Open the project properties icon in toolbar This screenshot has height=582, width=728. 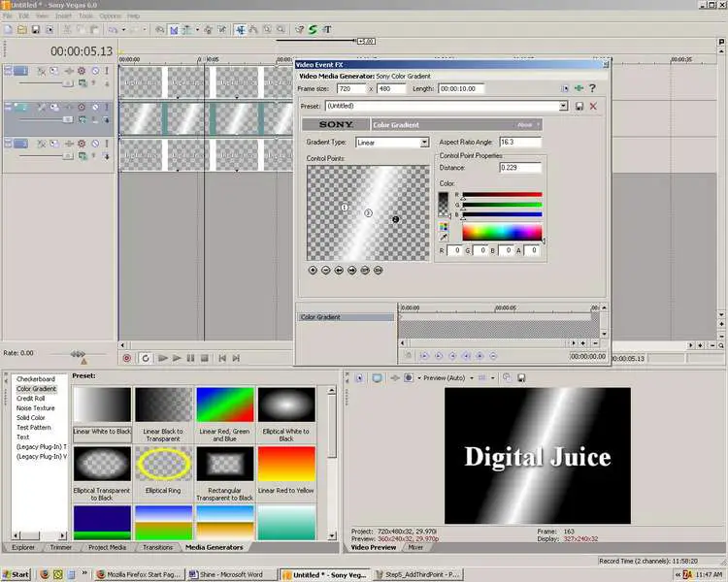pos(50,30)
